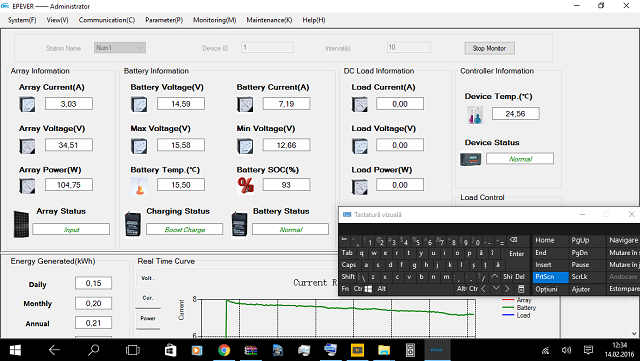Open the Station Name dropdown
Image resolution: width=640 pixels, height=361 pixels.
pos(120,48)
